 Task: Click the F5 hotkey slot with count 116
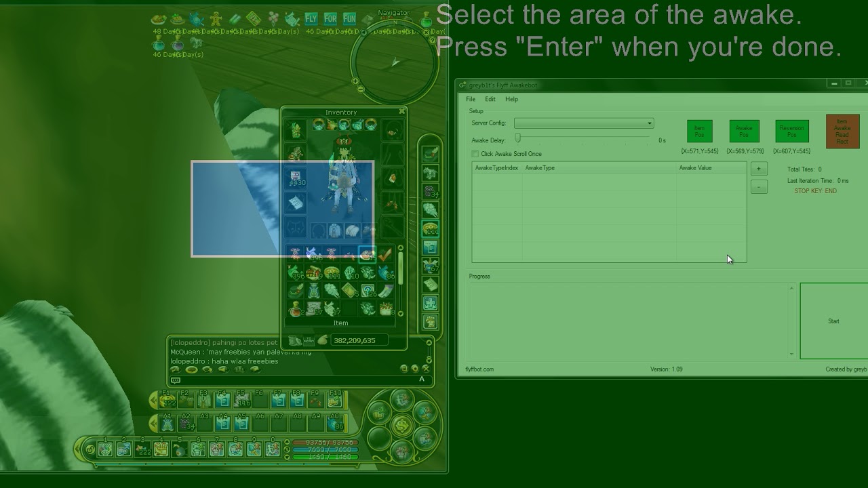241,400
